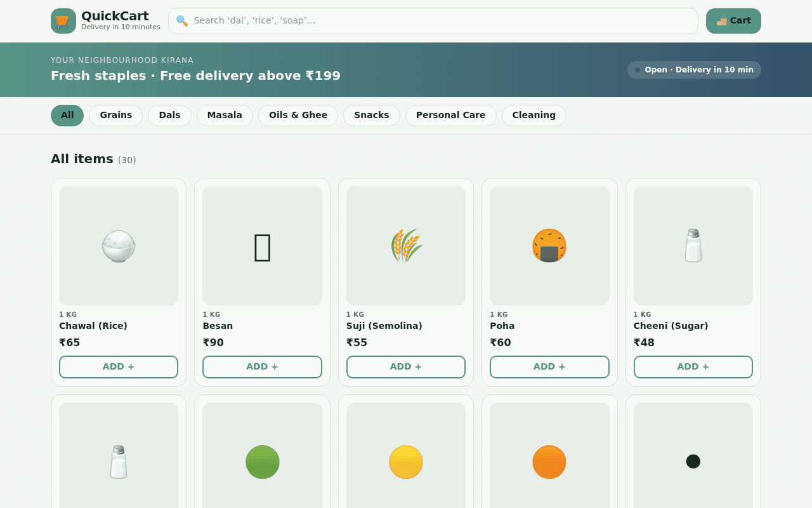Click 'Delivery in 10 minutes' tagline
The width and height of the screenshot is (812, 508).
pyautogui.click(x=121, y=27)
